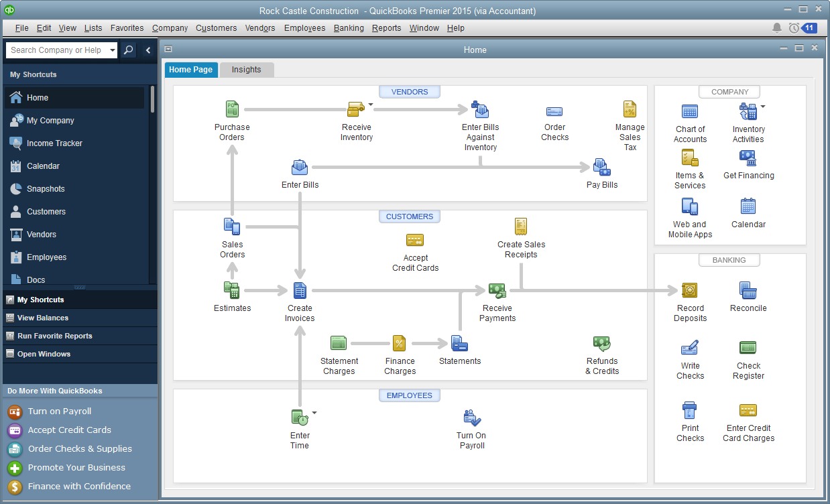Open the Banking menu
Image resolution: width=830 pixels, height=504 pixels.
point(349,28)
